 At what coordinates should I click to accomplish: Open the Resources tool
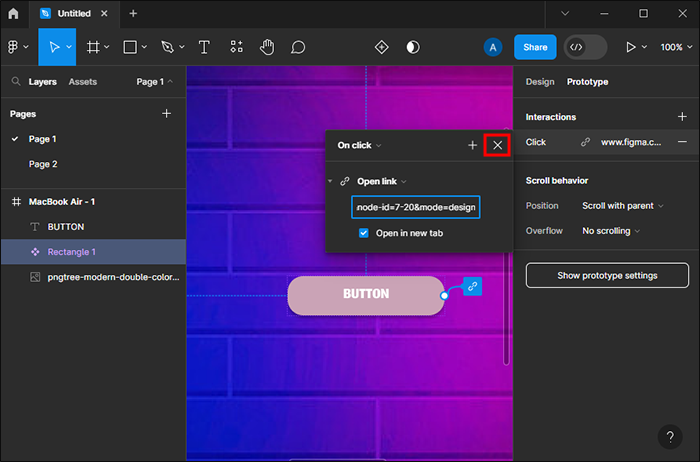[236, 47]
